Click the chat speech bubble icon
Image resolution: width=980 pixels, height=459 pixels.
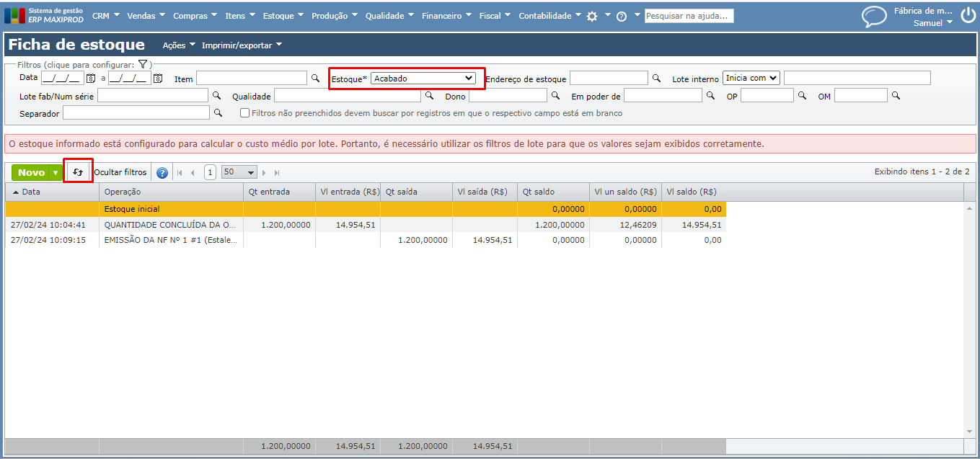874,17
